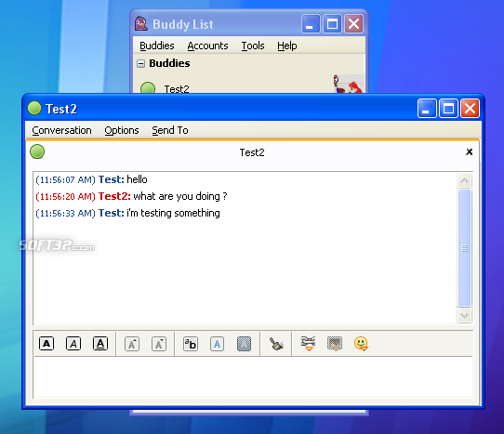Decrease the font size
This screenshot has height=434, width=504.
pyautogui.click(x=159, y=344)
